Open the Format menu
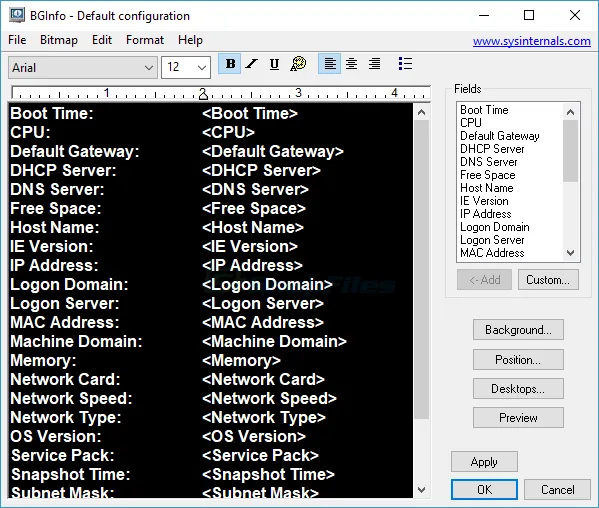599x508 pixels. pos(145,40)
